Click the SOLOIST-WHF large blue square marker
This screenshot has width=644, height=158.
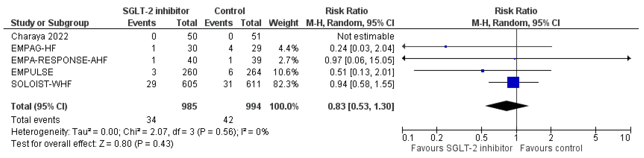[513, 83]
